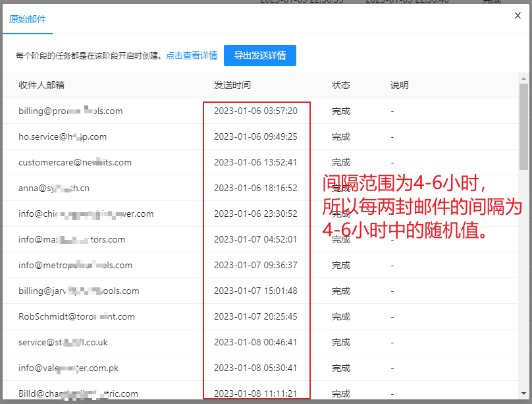
Task: Switch to the 原始邮件 tab
Action: (28, 19)
